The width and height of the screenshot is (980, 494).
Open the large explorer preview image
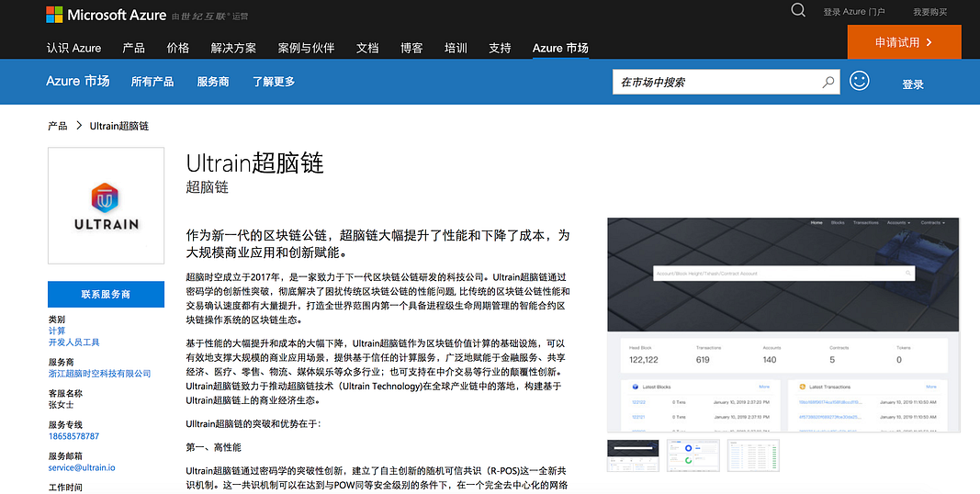click(783, 325)
